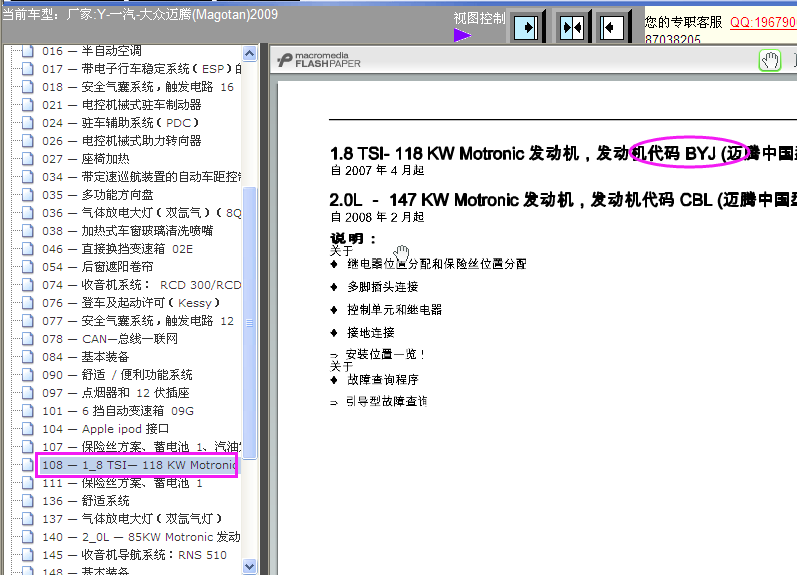Open item 027 座椅加热
The image size is (797, 575).
tap(85, 159)
